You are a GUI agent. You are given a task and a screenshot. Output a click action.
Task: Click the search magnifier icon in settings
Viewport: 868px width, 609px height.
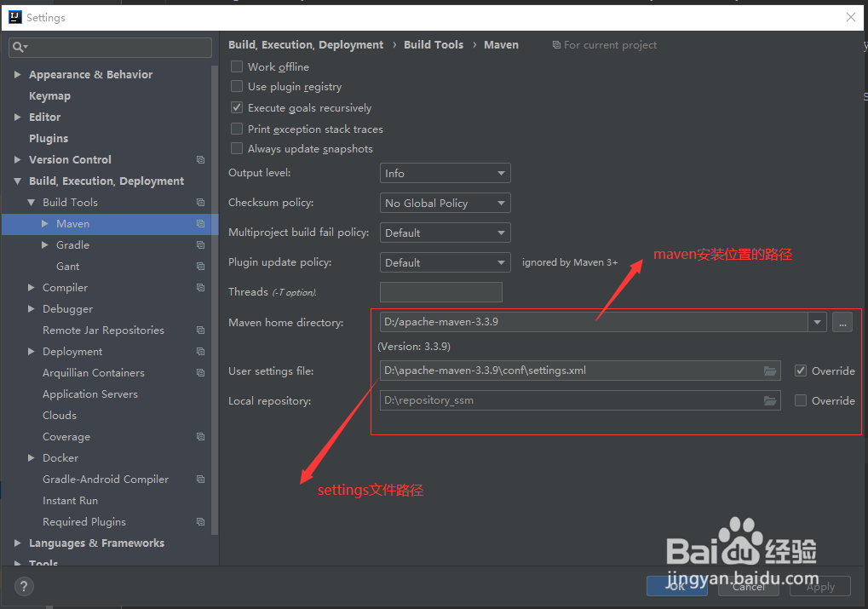20,48
